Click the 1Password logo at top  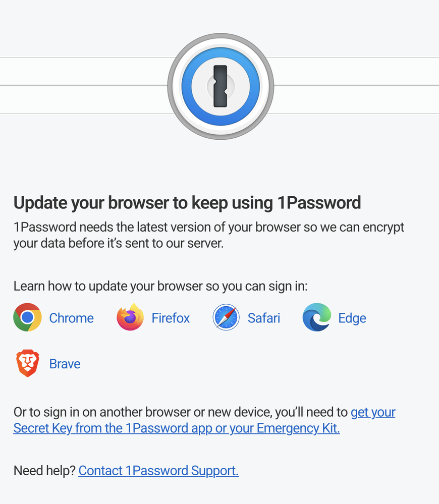[x=221, y=86]
